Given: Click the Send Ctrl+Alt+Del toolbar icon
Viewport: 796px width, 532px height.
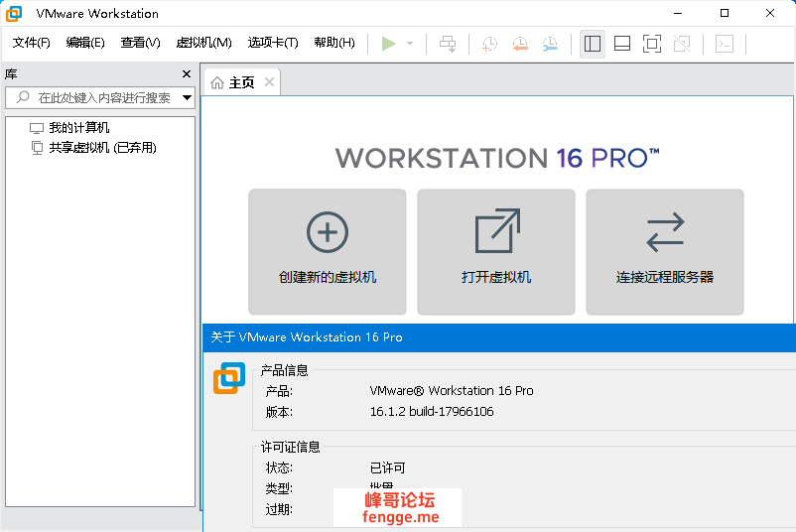Looking at the screenshot, I should point(448,44).
